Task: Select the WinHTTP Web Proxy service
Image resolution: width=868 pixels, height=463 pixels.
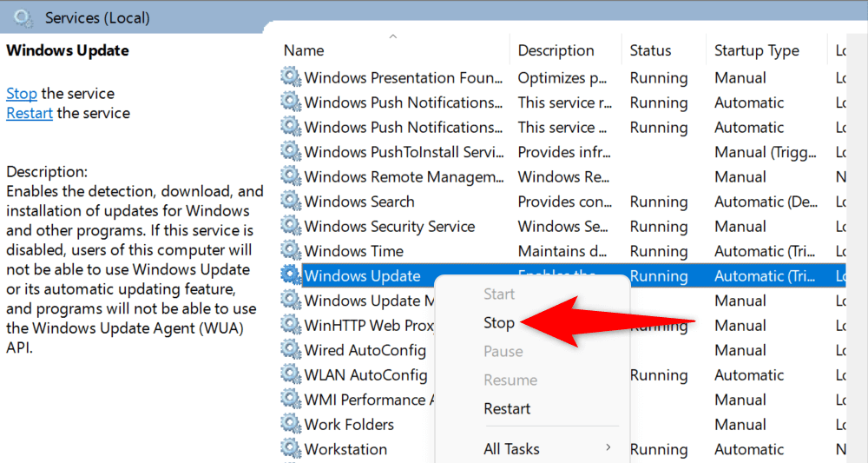Action: tap(369, 326)
